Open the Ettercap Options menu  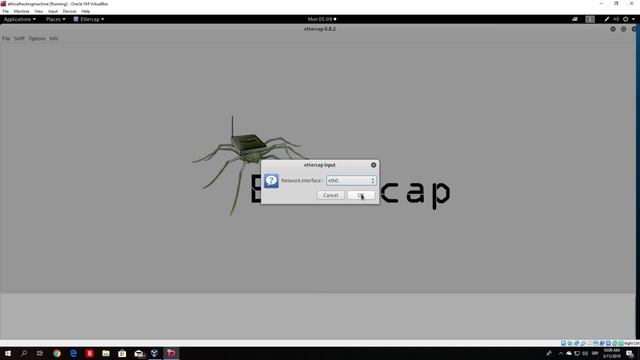coord(37,38)
